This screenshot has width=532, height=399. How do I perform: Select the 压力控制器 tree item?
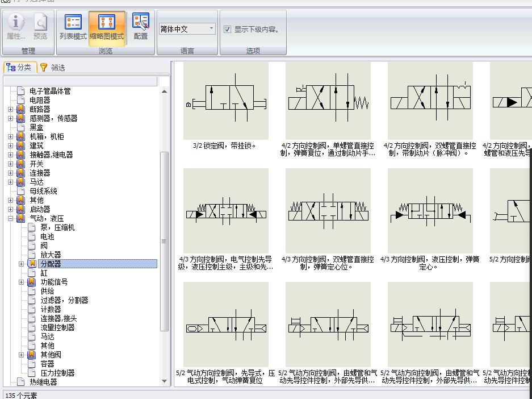pyautogui.click(x=57, y=373)
